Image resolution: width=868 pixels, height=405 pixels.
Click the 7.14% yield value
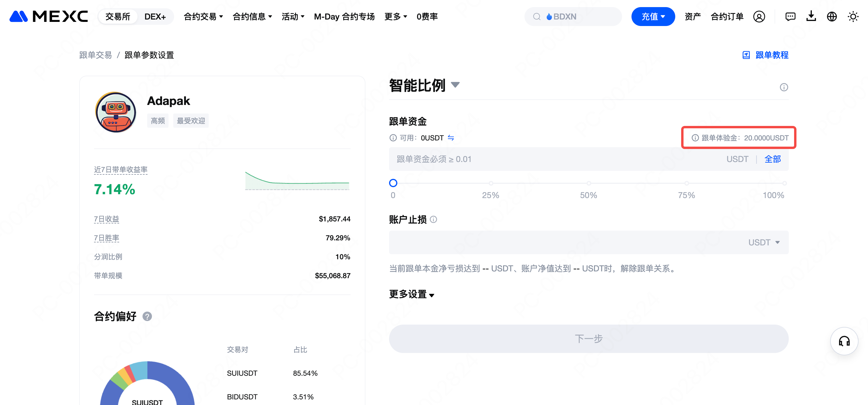pyautogui.click(x=115, y=189)
